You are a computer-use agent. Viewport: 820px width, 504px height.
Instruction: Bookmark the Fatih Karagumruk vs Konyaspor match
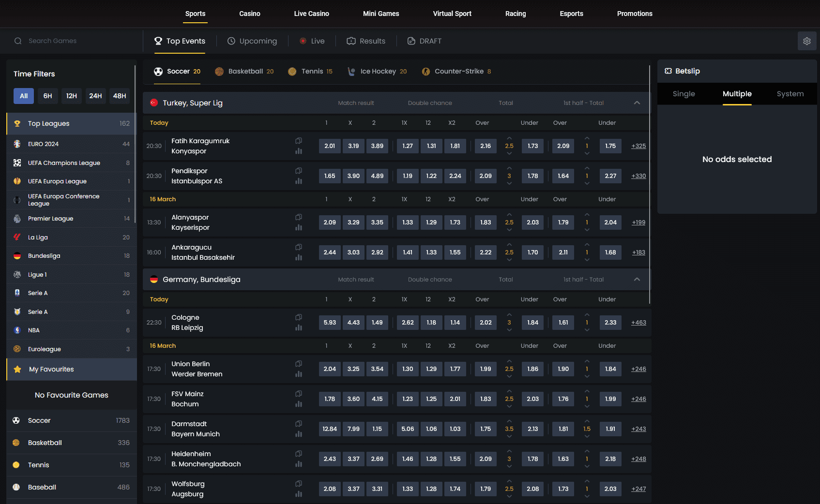[x=298, y=140]
